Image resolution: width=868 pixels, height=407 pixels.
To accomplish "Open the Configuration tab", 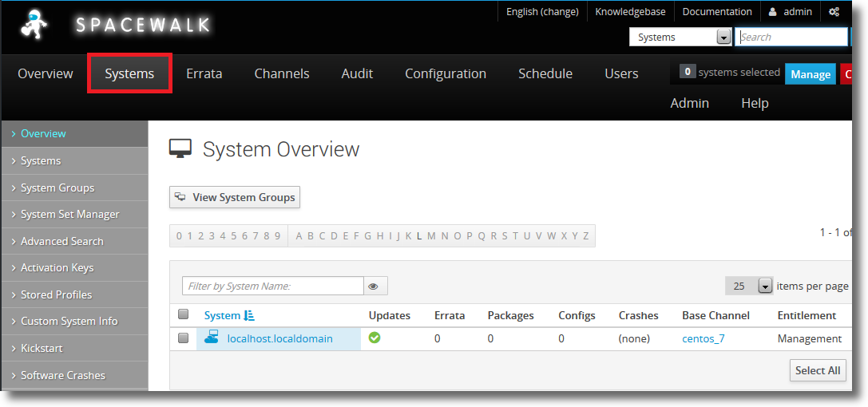I will click(x=446, y=73).
